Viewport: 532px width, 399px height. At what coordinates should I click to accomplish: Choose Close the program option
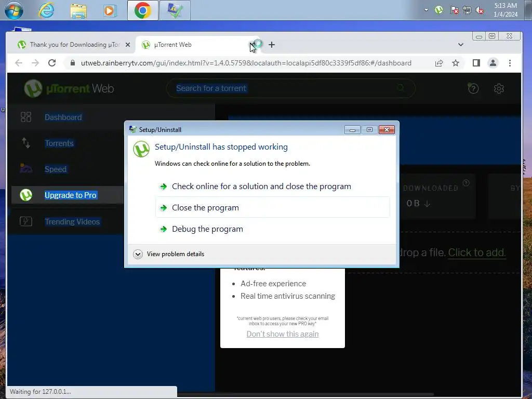tap(272, 207)
